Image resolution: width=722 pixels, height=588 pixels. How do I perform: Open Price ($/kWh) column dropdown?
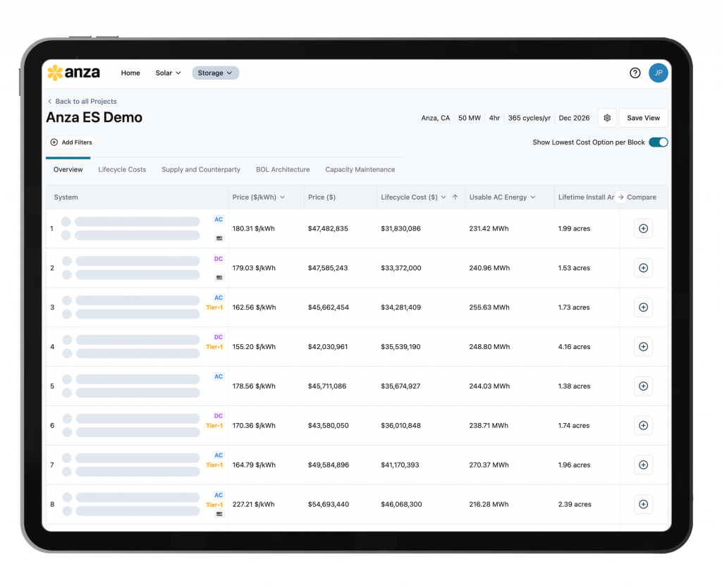(283, 197)
